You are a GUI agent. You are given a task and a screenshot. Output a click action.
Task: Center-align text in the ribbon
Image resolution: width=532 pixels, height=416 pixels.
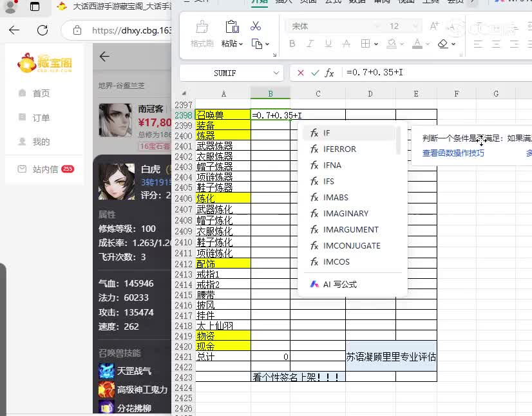496,44
